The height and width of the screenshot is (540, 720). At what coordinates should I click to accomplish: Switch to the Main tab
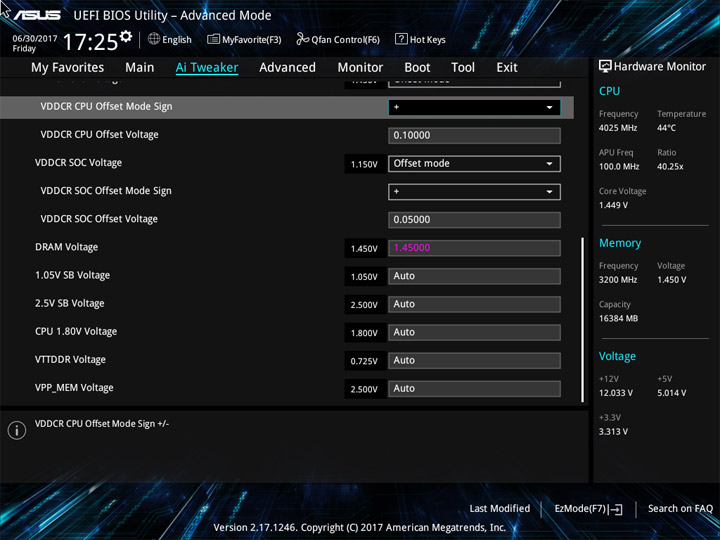(x=140, y=68)
